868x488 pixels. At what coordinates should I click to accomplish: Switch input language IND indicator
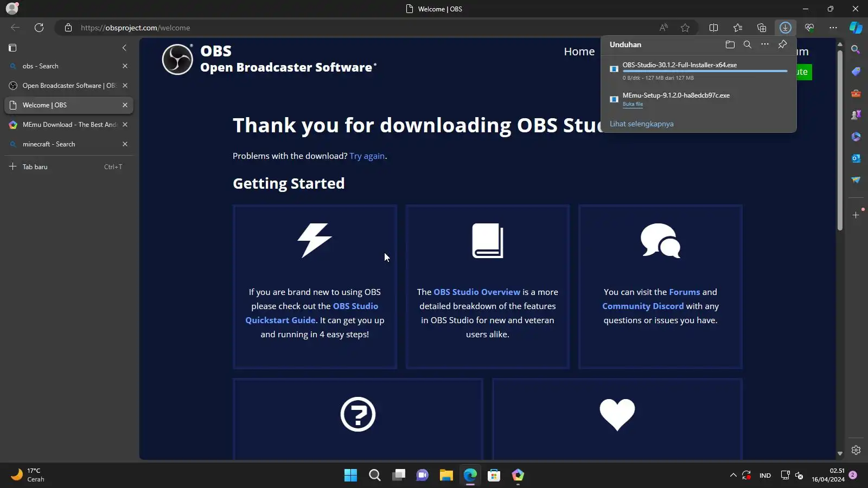(765, 476)
